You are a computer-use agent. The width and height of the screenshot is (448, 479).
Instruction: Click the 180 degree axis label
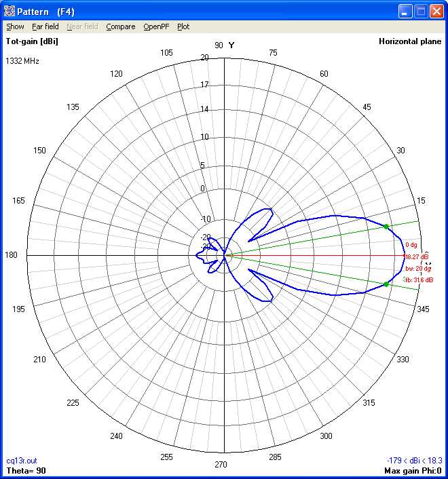(x=12, y=255)
